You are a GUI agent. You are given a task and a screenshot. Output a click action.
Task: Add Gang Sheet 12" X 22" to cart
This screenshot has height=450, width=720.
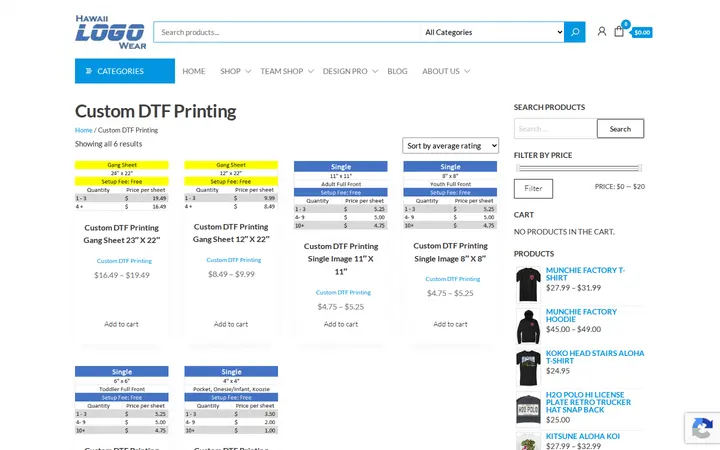pos(231,324)
